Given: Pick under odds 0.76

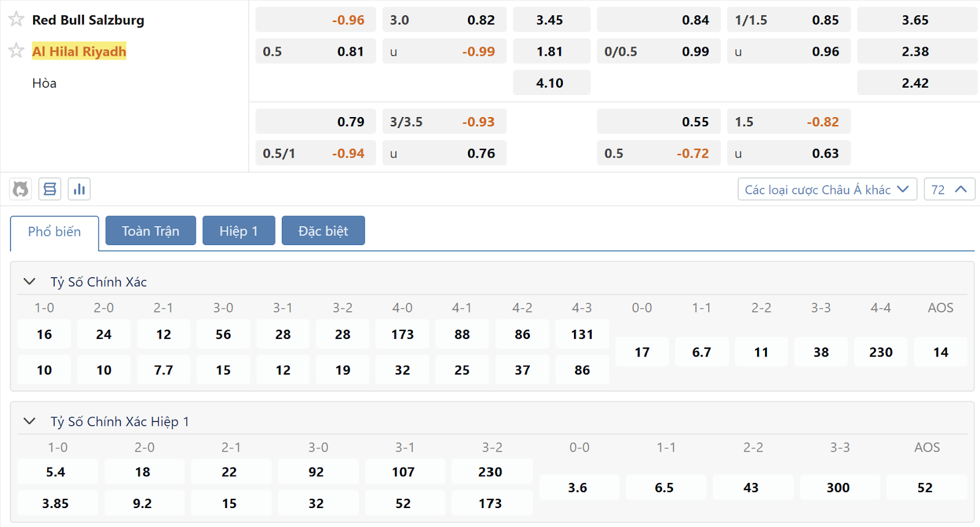Looking at the screenshot, I should coord(444,153).
